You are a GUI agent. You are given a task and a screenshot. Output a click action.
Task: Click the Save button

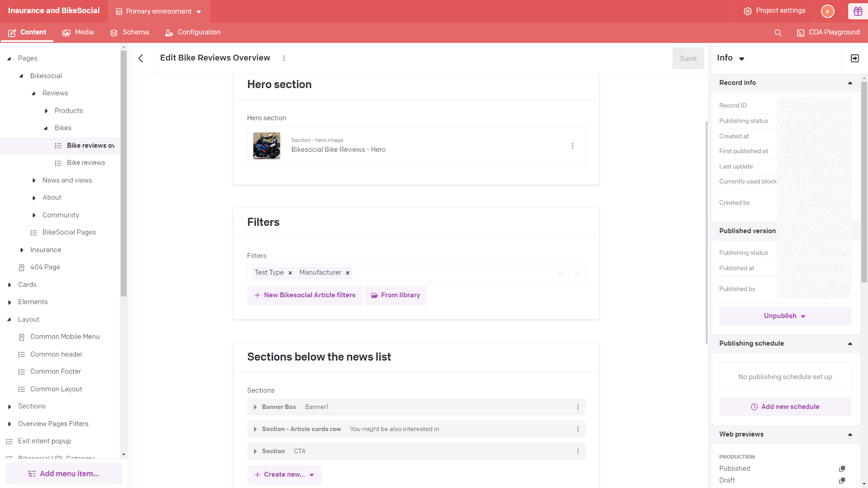tap(688, 58)
